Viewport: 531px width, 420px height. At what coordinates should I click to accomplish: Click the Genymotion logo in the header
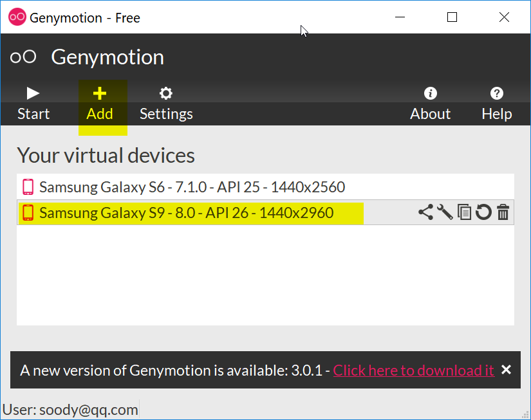coord(23,57)
